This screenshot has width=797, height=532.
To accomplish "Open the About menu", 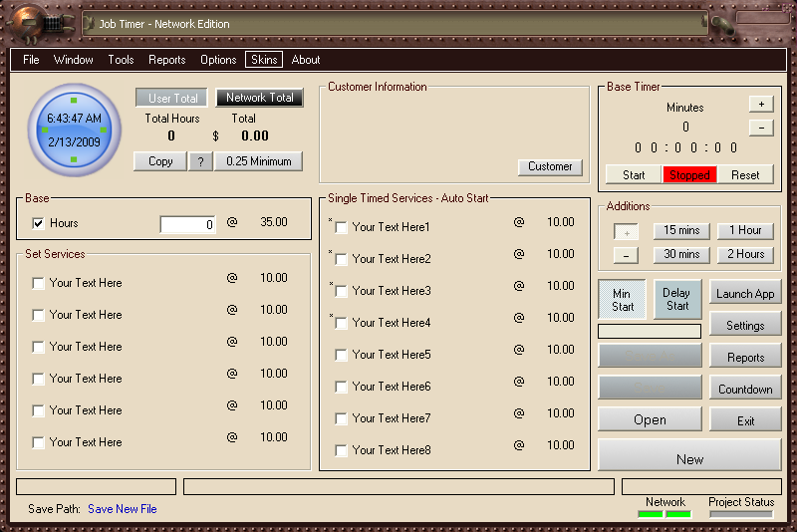I will [x=306, y=60].
